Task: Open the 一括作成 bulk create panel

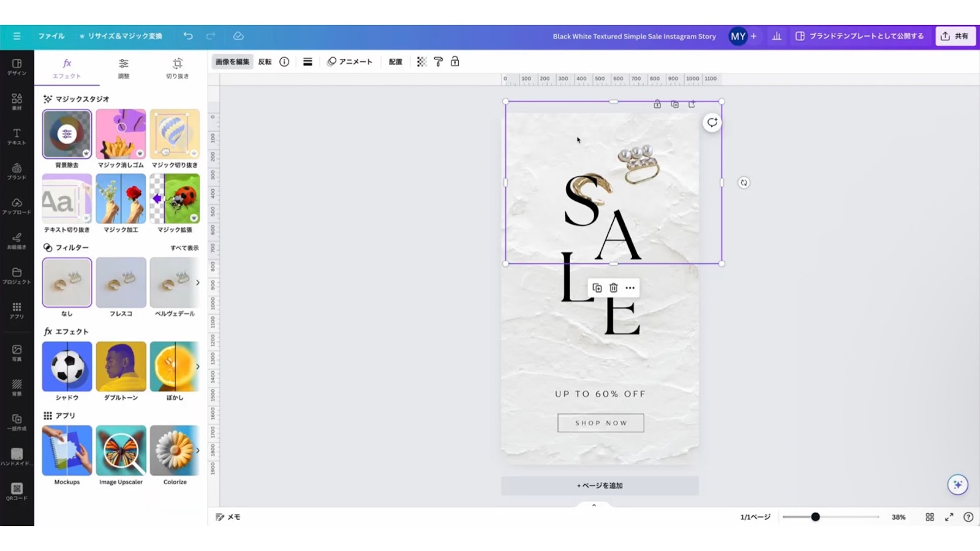Action: 17,422
